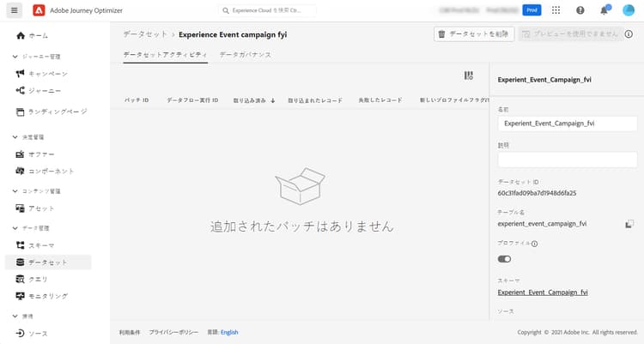The image size is (644, 344).
Task: Select dataset ID 60c31fad09ba7d1948d6fa25 text
Action: pyautogui.click(x=537, y=193)
